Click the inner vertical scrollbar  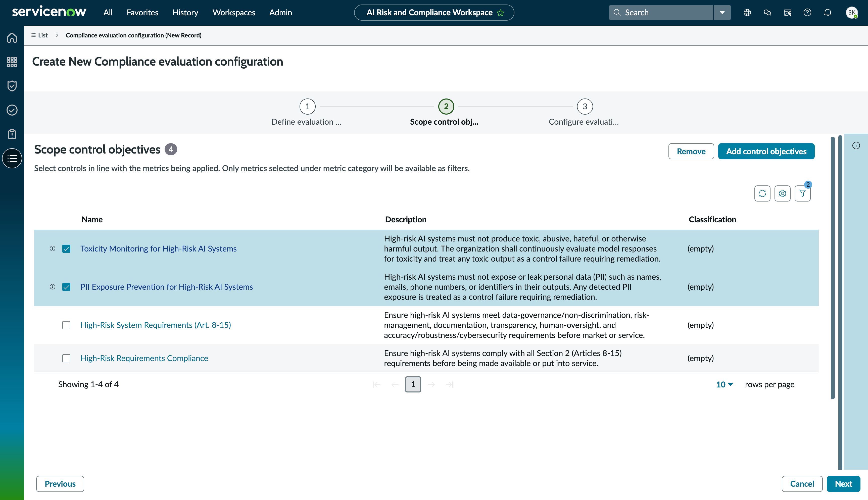(833, 268)
